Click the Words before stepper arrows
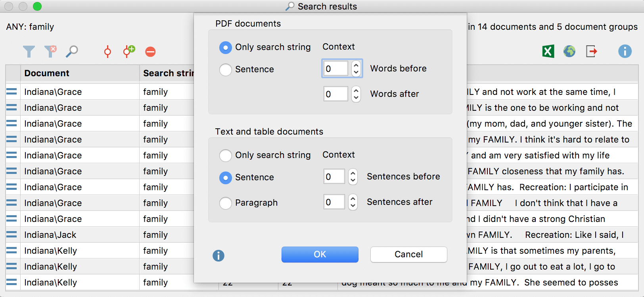 tap(356, 69)
